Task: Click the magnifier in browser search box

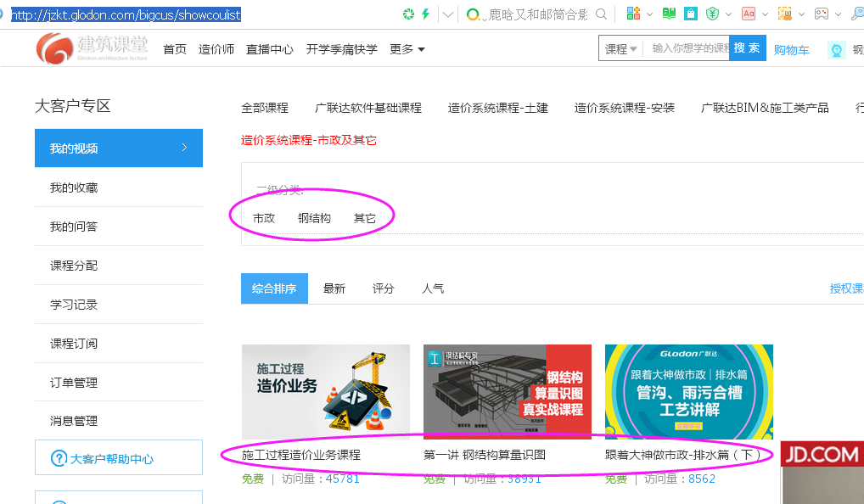Action: pos(602,14)
